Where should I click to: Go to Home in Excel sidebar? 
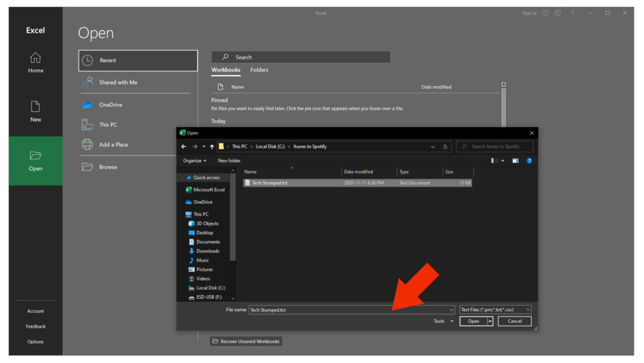tap(35, 63)
